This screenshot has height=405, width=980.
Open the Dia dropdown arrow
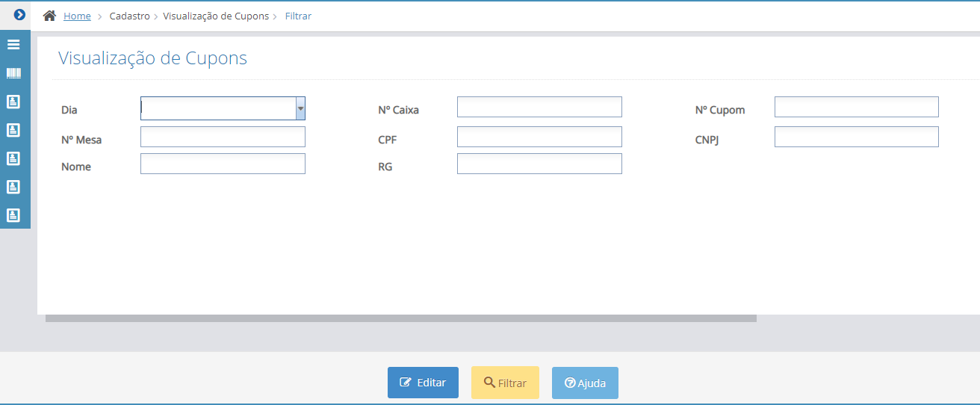click(x=300, y=108)
